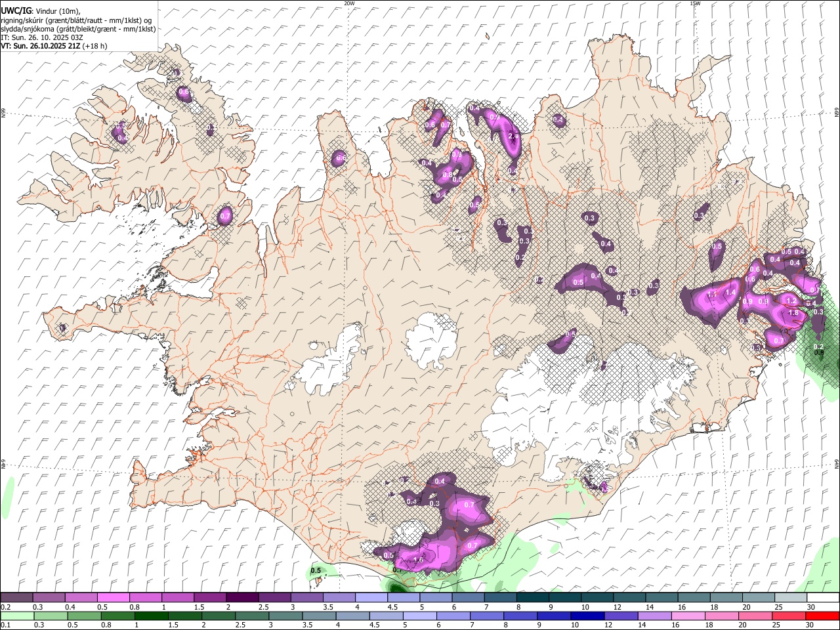Click the '1.8' snowfall value in the east
The width and height of the screenshot is (840, 630).
pos(793,313)
